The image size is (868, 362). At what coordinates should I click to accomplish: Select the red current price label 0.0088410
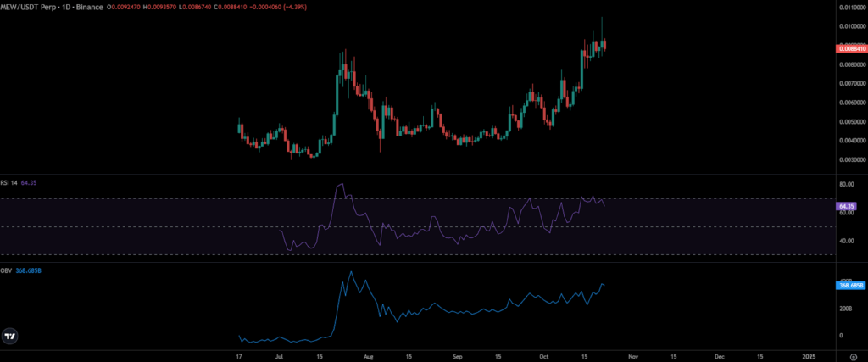[x=850, y=48]
